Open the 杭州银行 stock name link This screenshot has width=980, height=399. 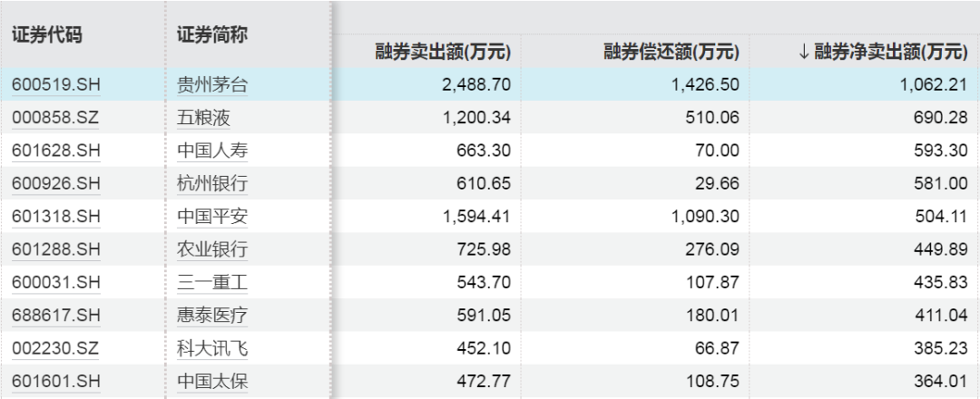coord(212,183)
